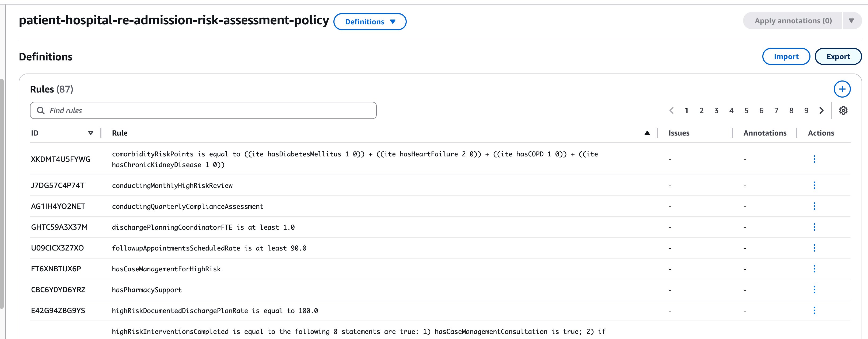The height and width of the screenshot is (339, 868).
Task: Expand Apply annotations dropdown arrow
Action: tap(851, 21)
